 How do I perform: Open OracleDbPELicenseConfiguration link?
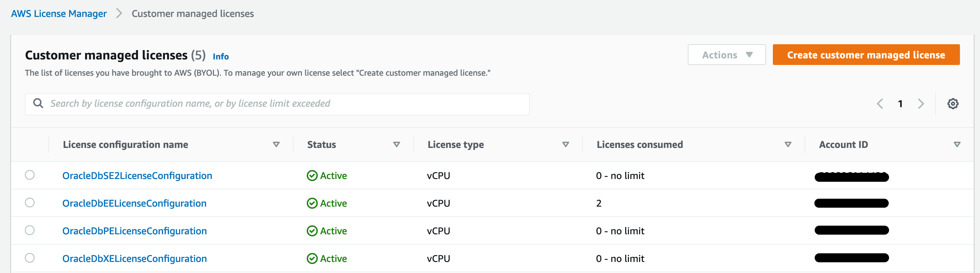tap(135, 231)
